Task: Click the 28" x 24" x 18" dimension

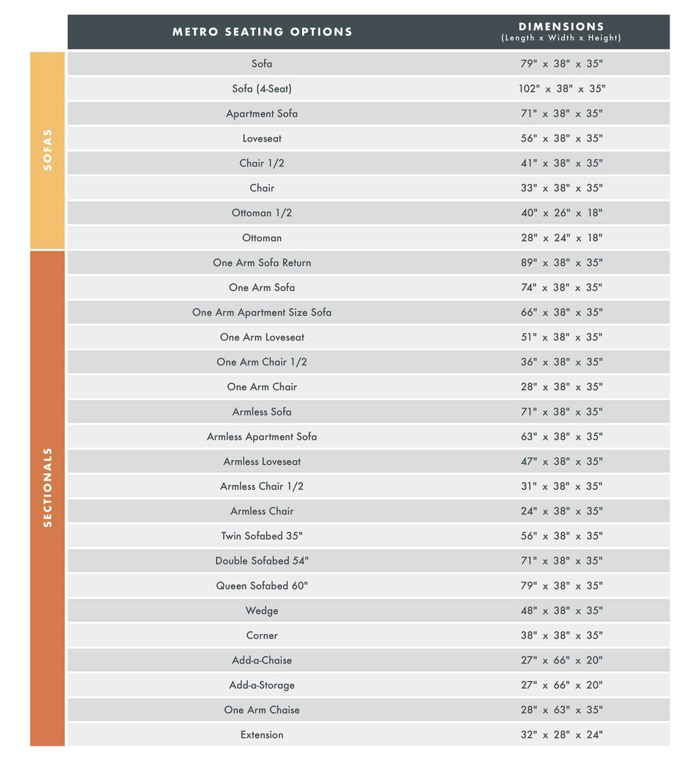Action: coord(561,238)
